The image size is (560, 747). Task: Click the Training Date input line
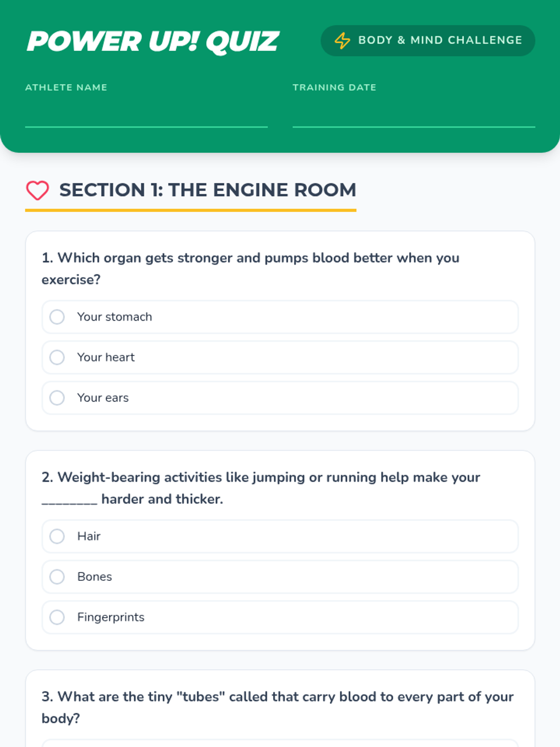pyautogui.click(x=414, y=114)
